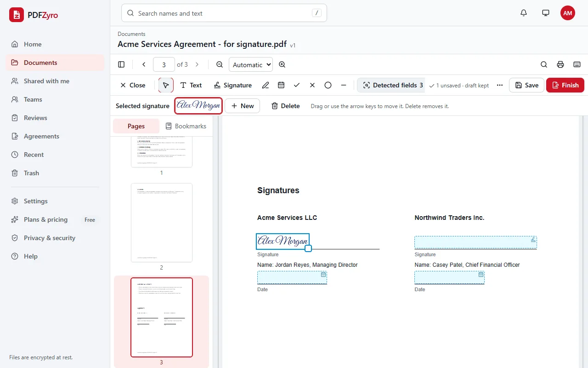Zoom out of the document
The width and height of the screenshot is (588, 368).
(220, 64)
